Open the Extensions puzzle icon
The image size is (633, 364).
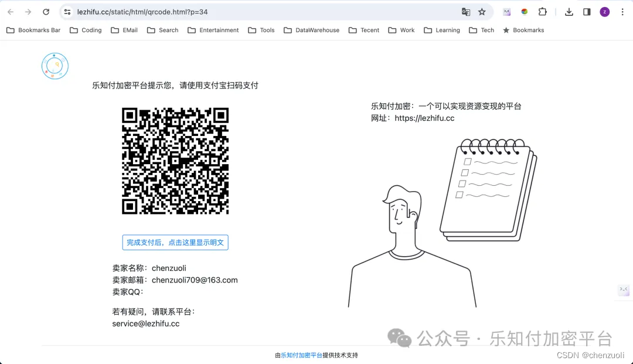(543, 12)
